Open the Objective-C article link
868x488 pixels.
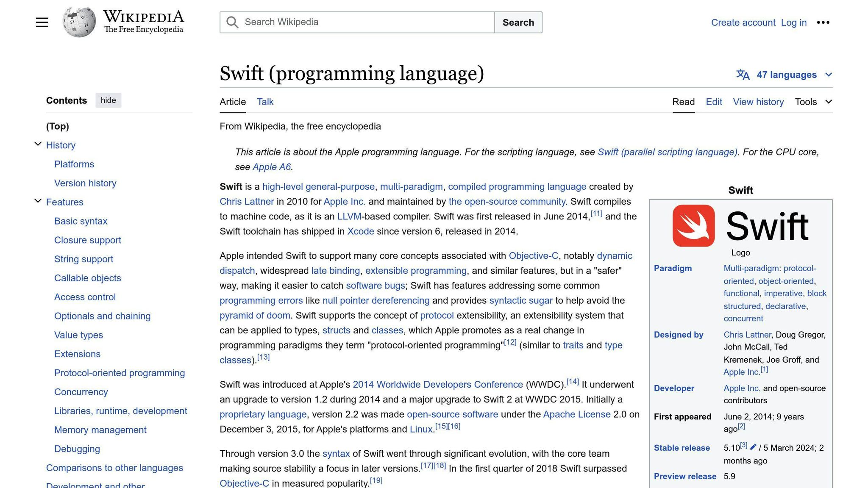[x=534, y=255]
